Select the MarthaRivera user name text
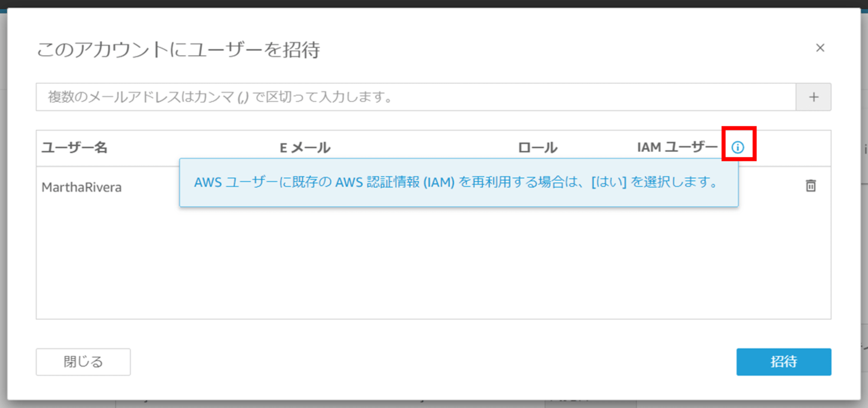This screenshot has width=868, height=408. [x=82, y=187]
